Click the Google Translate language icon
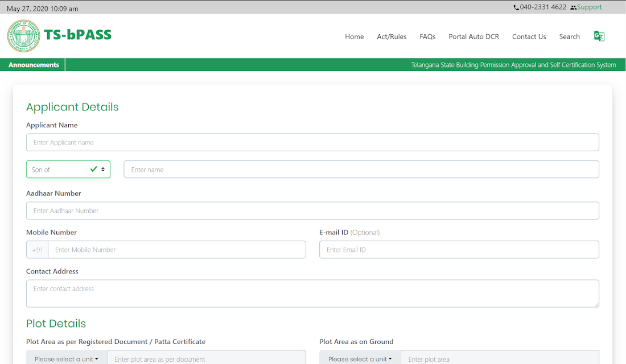Screen dimensions: 626x364 point(599,36)
